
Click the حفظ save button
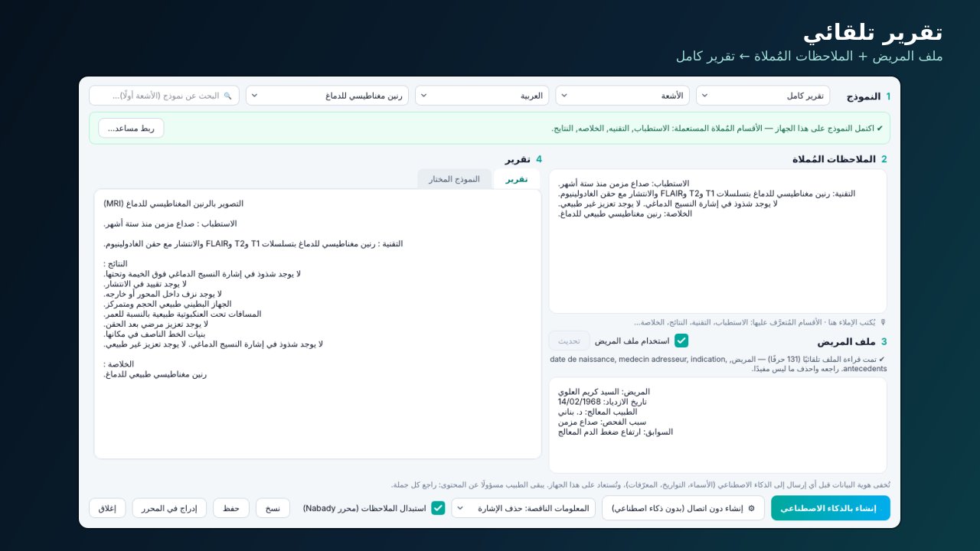[x=231, y=508]
